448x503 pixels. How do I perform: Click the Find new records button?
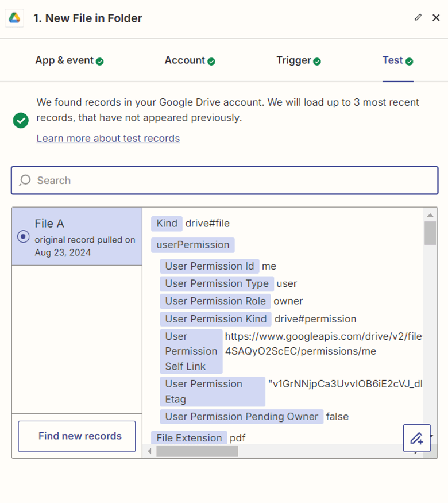pos(77,436)
